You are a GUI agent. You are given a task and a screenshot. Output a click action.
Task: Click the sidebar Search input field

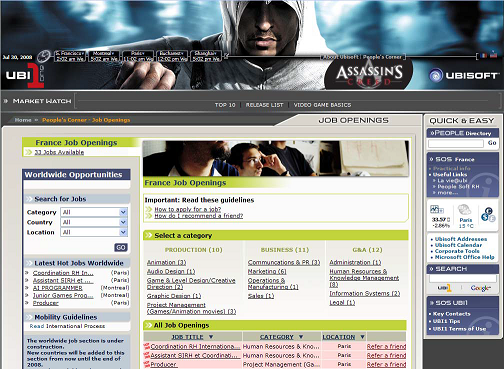[x=462, y=278]
